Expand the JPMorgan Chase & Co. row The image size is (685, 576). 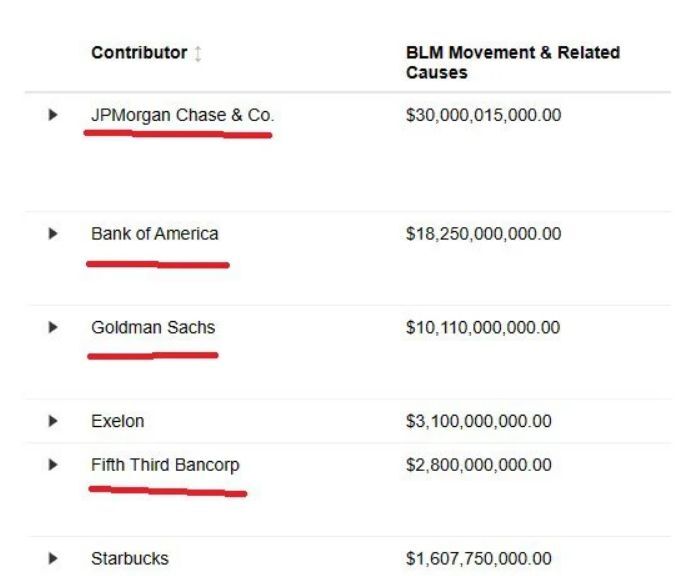click(x=53, y=116)
